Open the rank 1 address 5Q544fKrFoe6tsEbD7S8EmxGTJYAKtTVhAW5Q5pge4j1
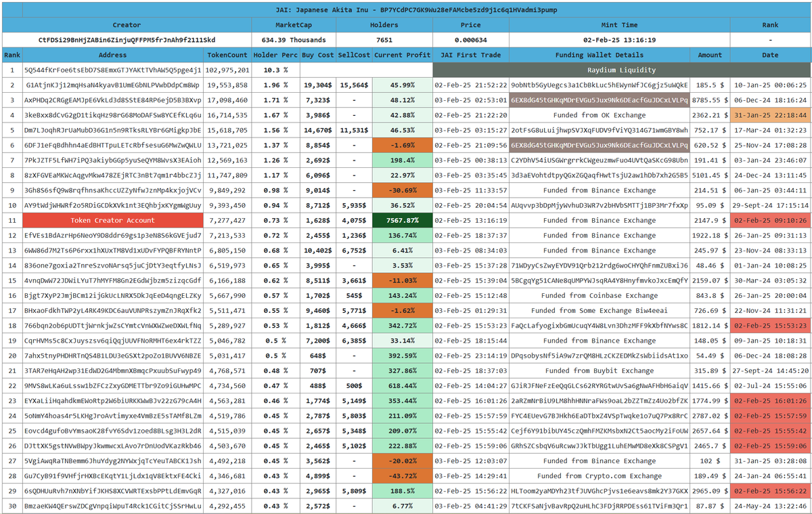This screenshot has height=514, width=812. coord(112,70)
